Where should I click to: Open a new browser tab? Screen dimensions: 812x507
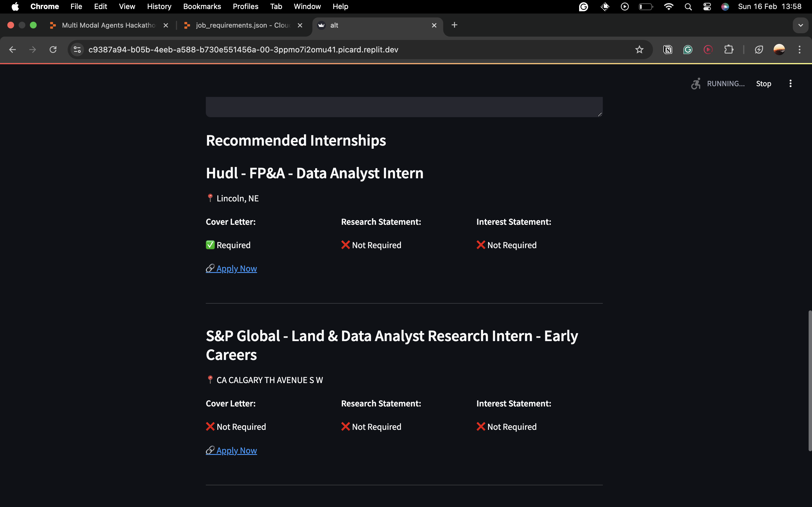click(454, 25)
